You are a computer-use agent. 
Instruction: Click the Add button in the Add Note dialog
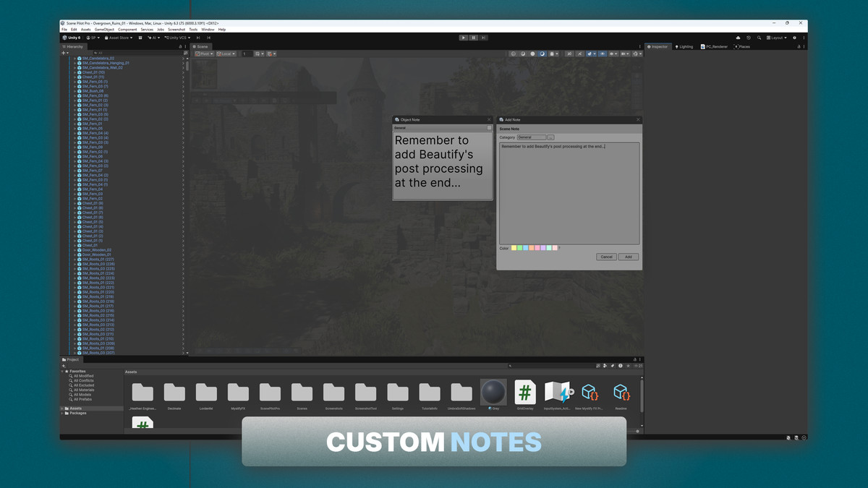[628, 257]
